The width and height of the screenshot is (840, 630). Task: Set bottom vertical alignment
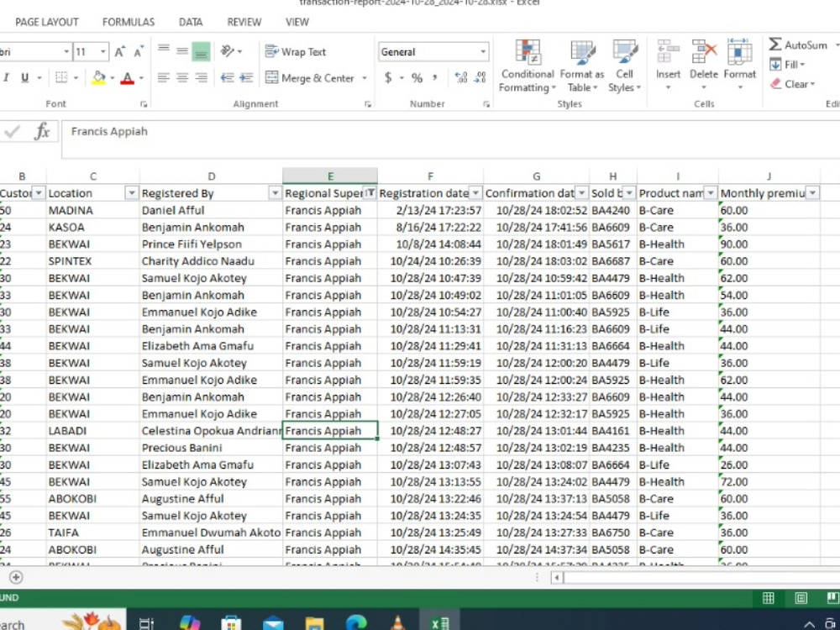pyautogui.click(x=202, y=51)
